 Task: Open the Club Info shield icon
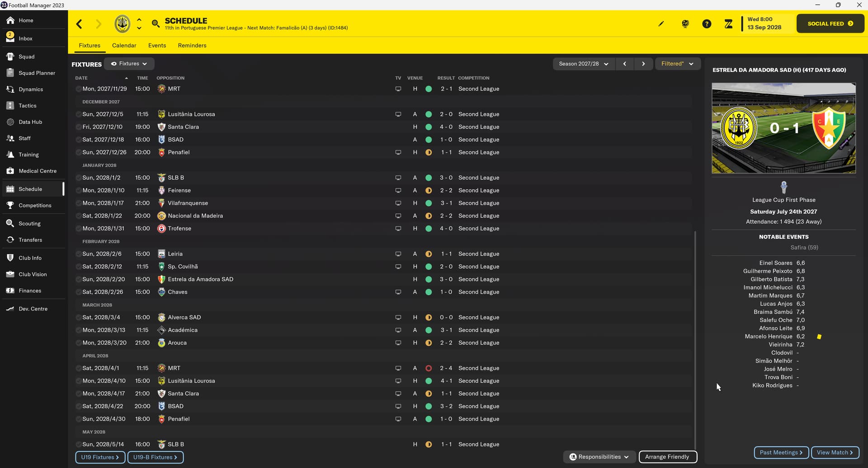10,257
